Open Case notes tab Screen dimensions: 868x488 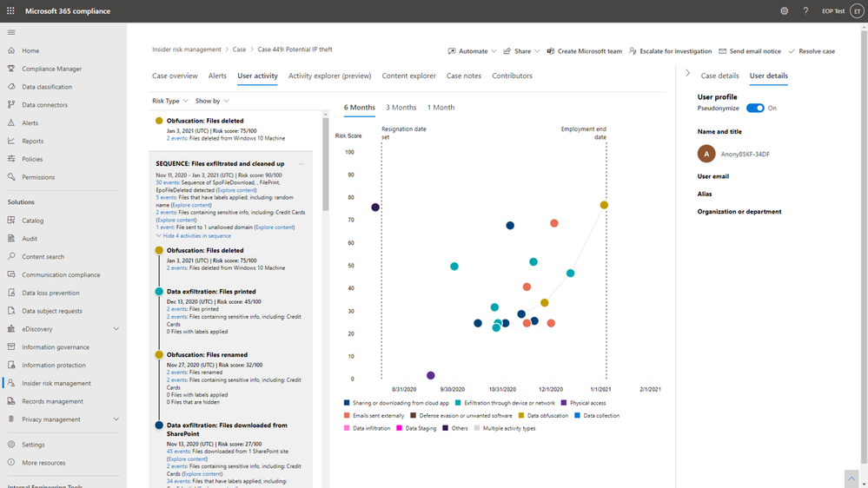[x=464, y=76]
